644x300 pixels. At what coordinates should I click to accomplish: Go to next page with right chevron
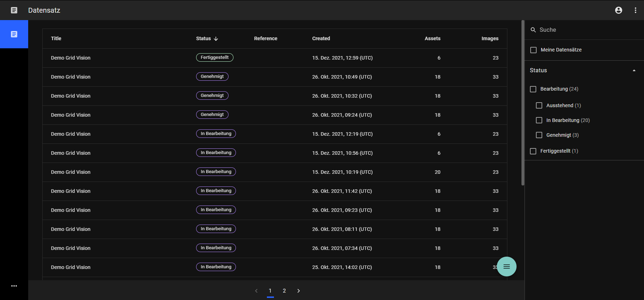point(298,291)
